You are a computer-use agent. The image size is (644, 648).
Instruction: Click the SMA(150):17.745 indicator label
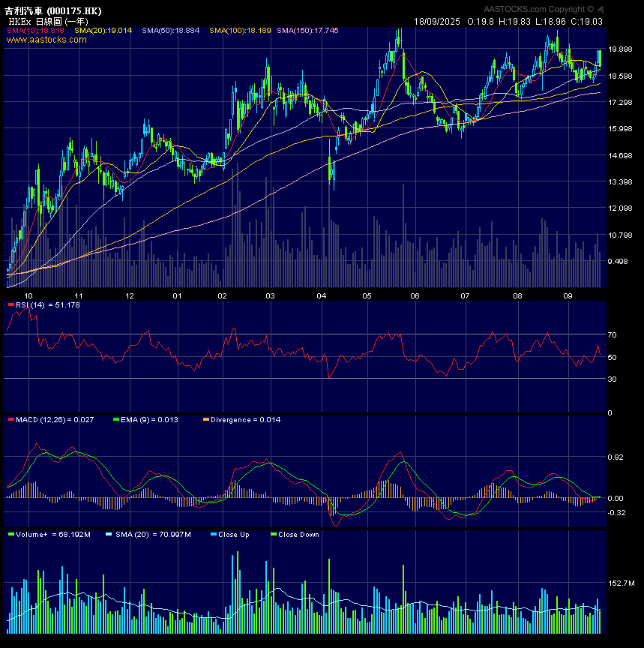coord(307,31)
